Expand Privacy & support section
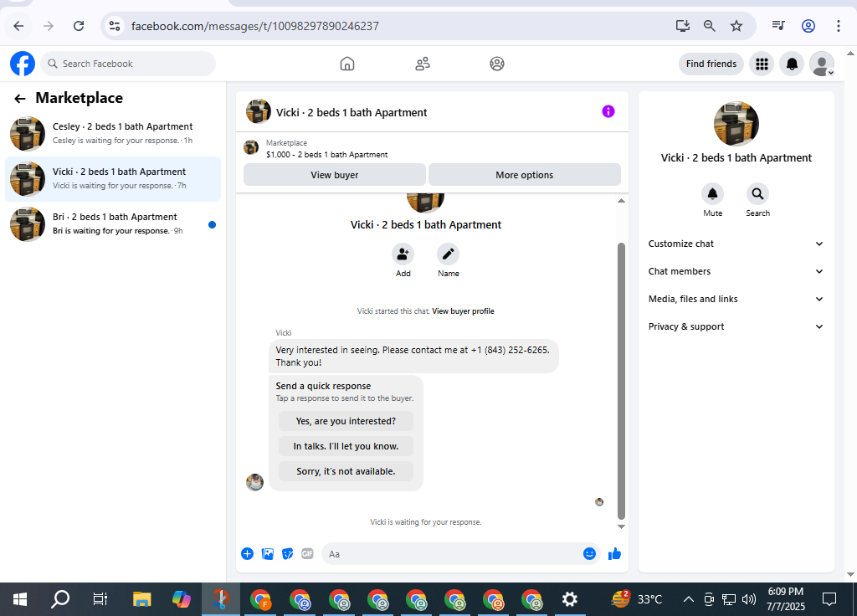The image size is (857, 616). point(736,327)
